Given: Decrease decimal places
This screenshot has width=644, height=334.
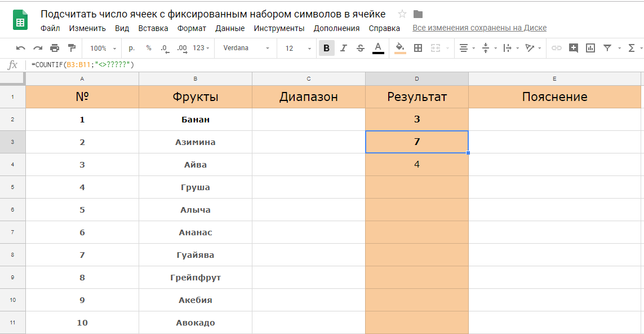Looking at the screenshot, I should pos(165,49).
